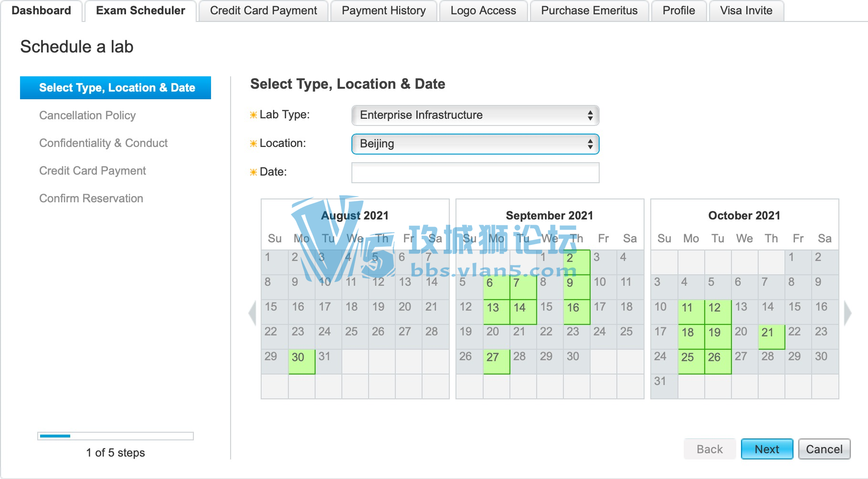
Task: Advance calendar with right arrow
Action: tap(847, 313)
